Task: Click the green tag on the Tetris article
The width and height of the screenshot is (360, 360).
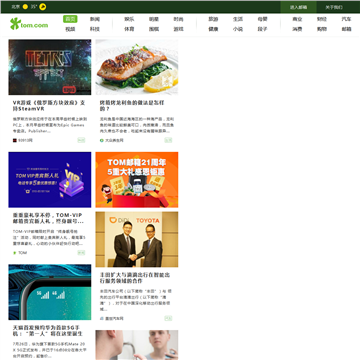Action: [x=81, y=140]
